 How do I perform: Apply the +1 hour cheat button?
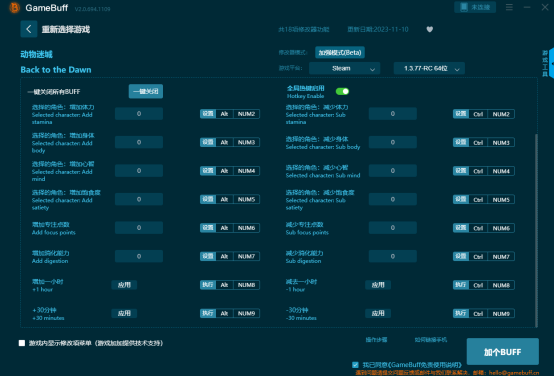coord(124,285)
